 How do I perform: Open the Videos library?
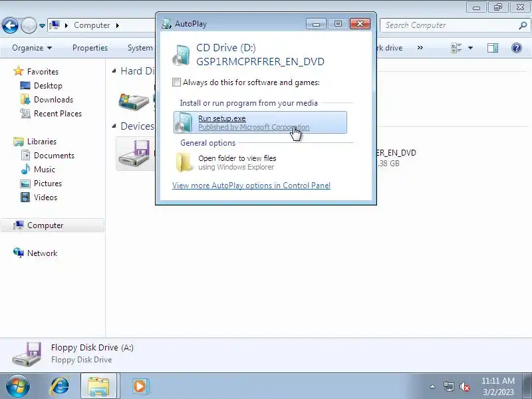pyautogui.click(x=45, y=197)
